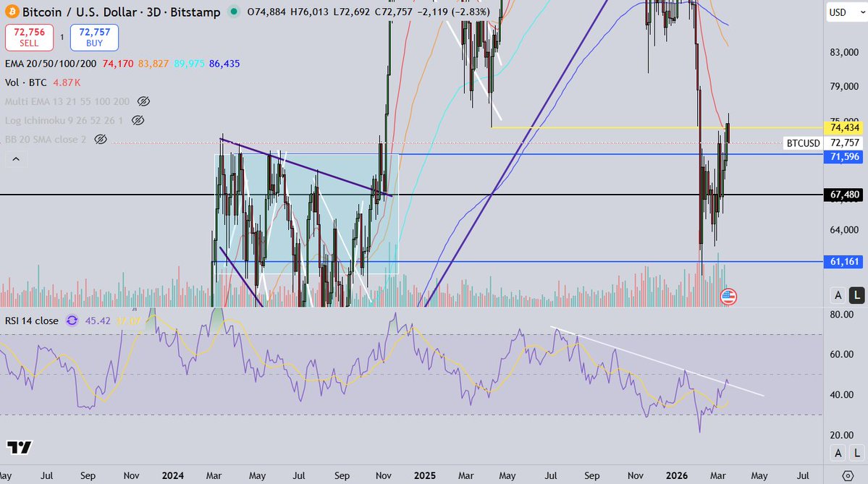Click the 2024 label on time axis

click(x=173, y=476)
